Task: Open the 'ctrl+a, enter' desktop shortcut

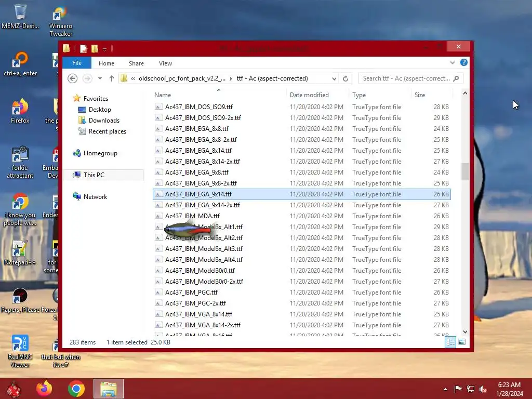Action: point(20,63)
